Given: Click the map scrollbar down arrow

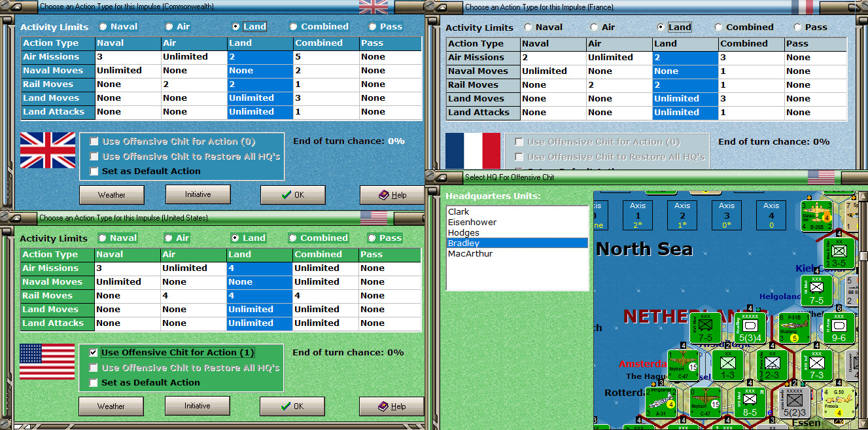Looking at the screenshot, I should pos(863,425).
